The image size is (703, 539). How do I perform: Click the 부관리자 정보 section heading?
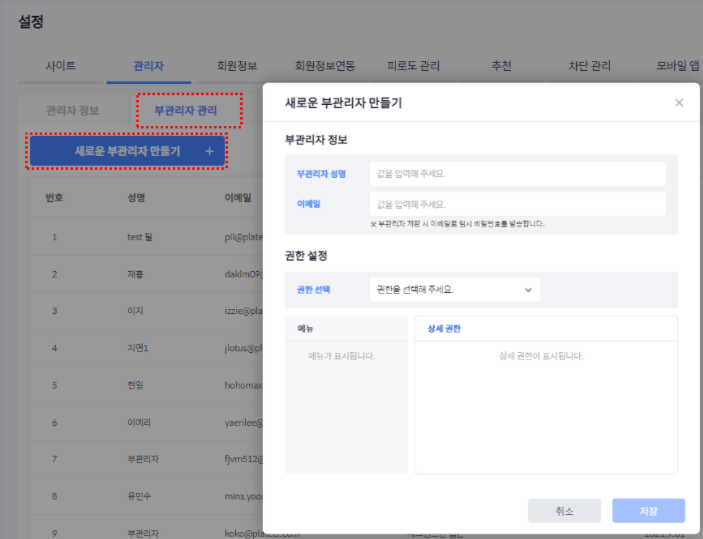click(x=316, y=140)
